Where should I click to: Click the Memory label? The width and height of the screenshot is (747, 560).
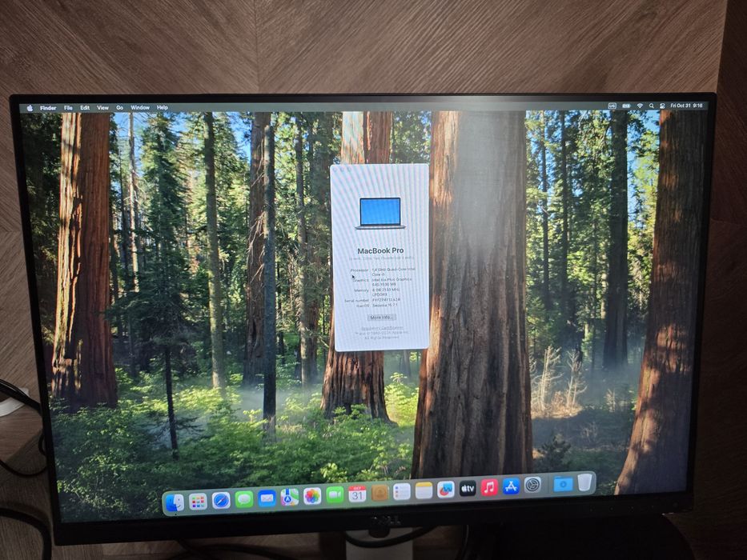(x=362, y=290)
